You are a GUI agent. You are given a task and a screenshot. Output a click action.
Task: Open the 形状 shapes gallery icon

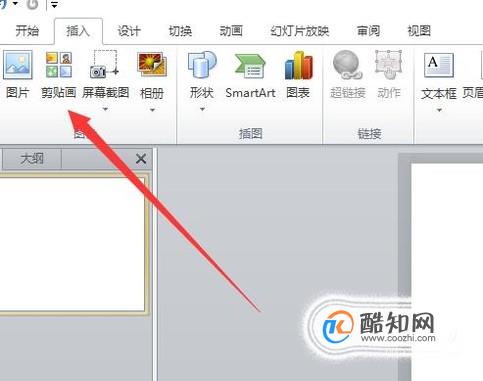[202, 64]
